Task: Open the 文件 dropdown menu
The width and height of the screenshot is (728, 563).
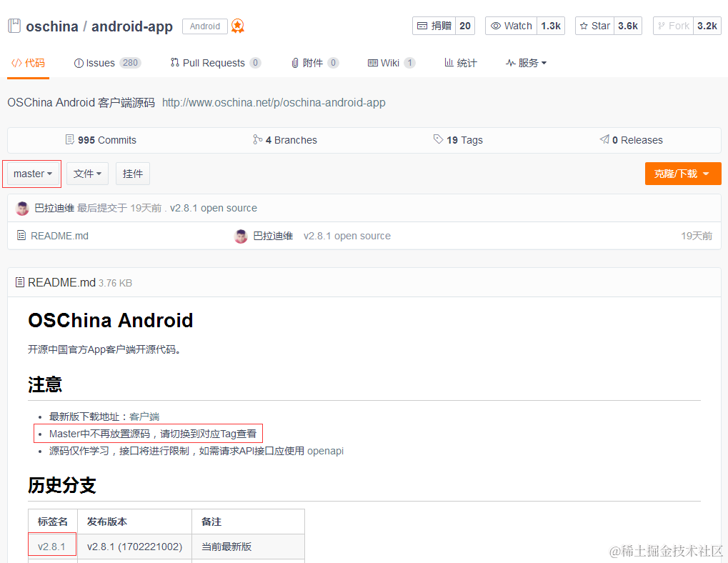Action: point(87,174)
